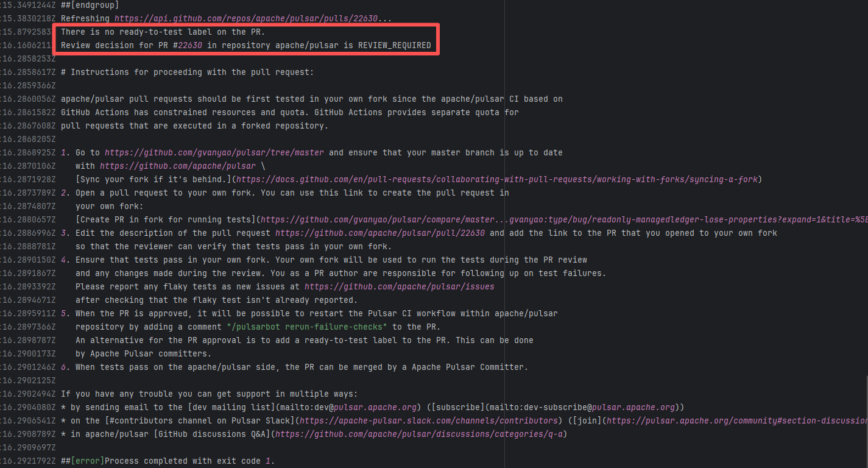This screenshot has height=468, width=868.
Task: Click the "/pulsarbot rerun-failure-checks" quoted command
Action: 311,327
